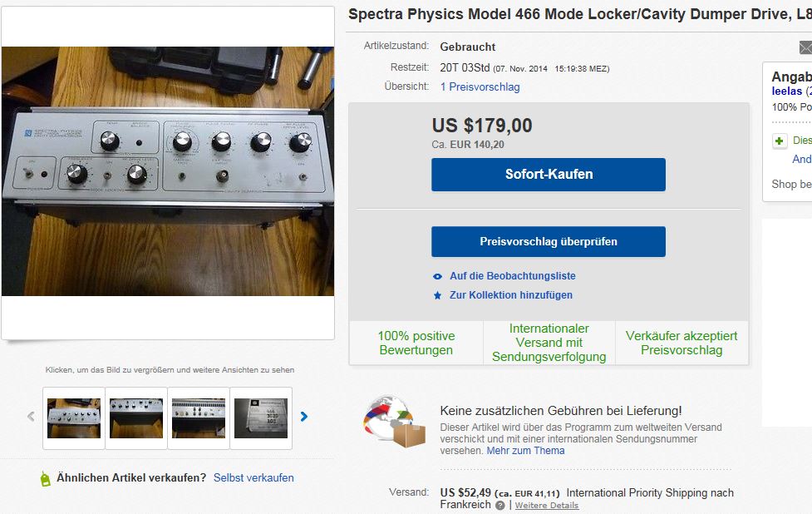
Task: Click the global shipping box icon
Action: click(394, 423)
